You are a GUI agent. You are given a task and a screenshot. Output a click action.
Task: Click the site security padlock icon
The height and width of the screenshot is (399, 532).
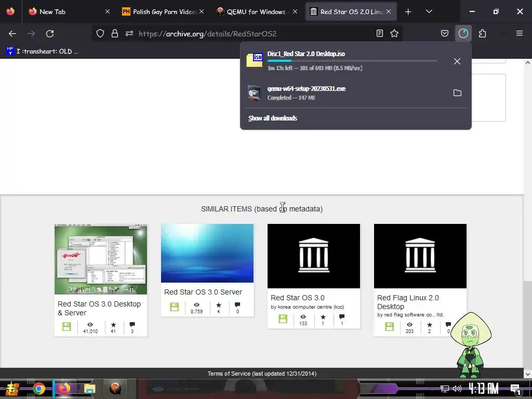pyautogui.click(x=115, y=33)
